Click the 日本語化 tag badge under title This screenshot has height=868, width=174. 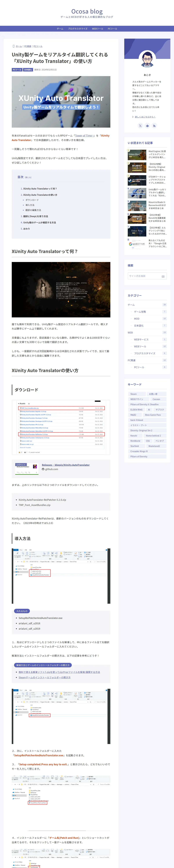(x=28, y=70)
